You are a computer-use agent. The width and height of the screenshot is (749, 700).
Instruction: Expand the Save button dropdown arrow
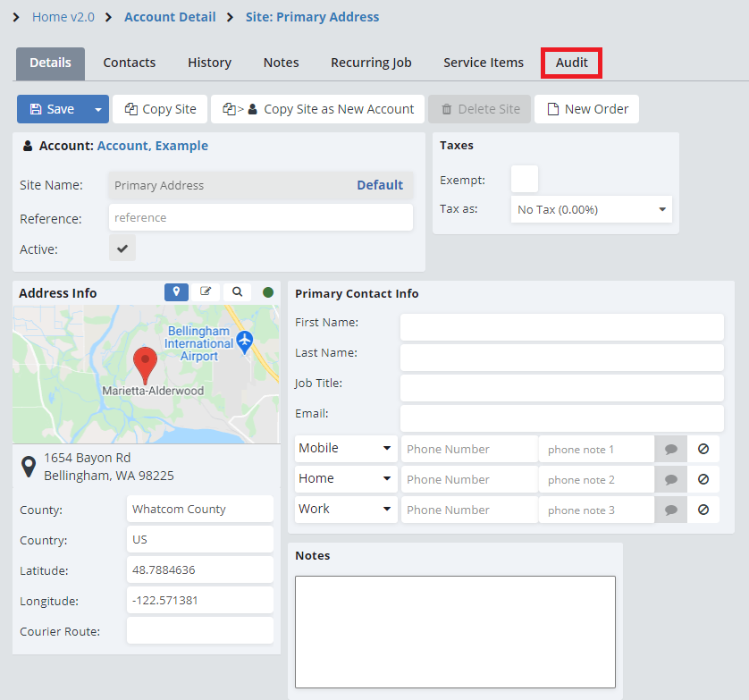(x=98, y=109)
